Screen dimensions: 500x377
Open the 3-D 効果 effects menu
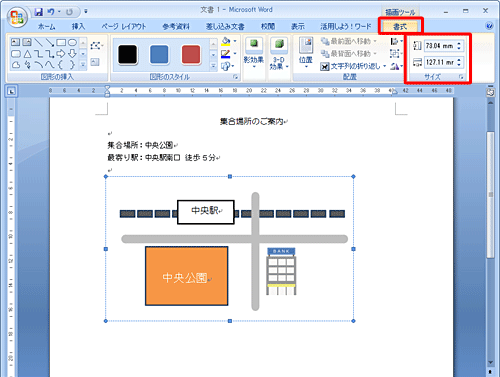click(x=279, y=54)
